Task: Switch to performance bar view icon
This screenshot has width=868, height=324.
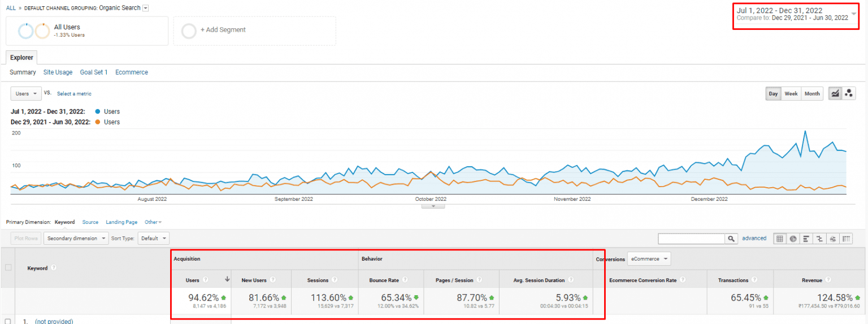Action: point(806,239)
